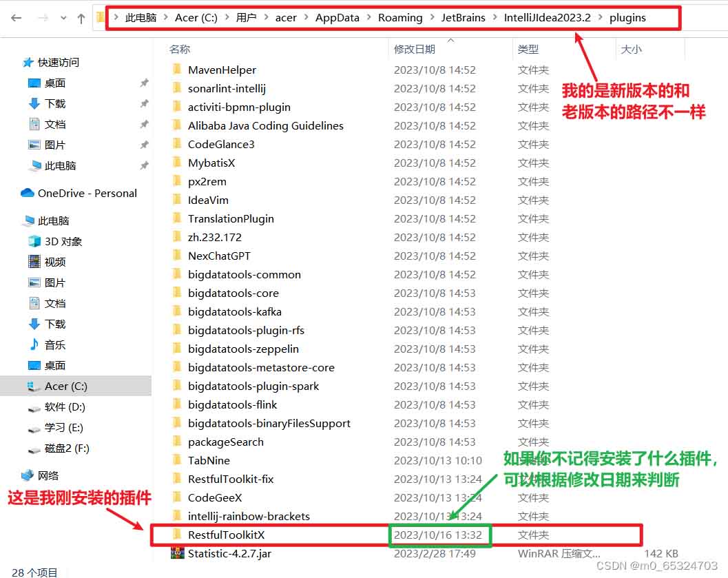Screen dimensions: 728x578
Task: Click the folder icon at address bar start
Action: coord(100,18)
